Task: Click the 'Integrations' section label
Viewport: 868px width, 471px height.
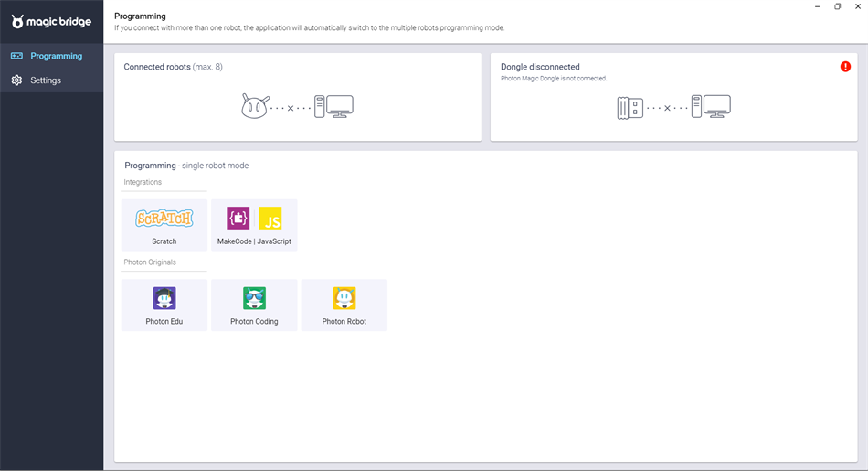Action: (x=143, y=182)
